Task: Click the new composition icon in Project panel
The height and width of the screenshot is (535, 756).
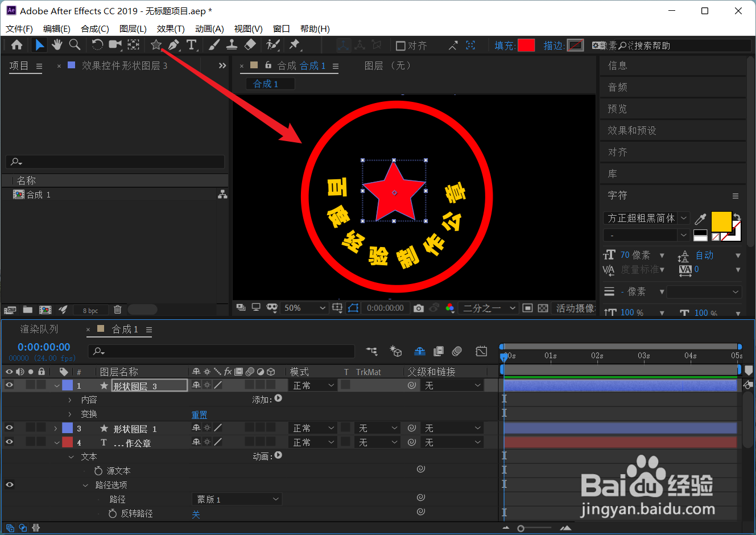Action: 45,310
